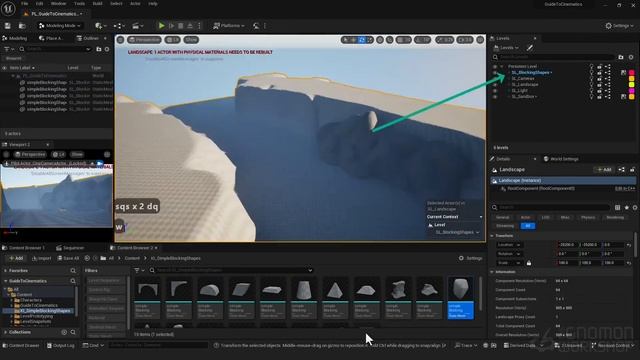The image size is (640, 360).
Task: Click the Eject button in play controls
Action: coord(190,26)
